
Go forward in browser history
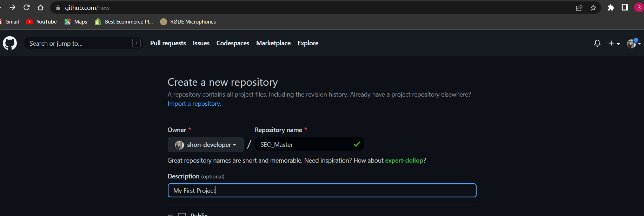click(13, 7)
